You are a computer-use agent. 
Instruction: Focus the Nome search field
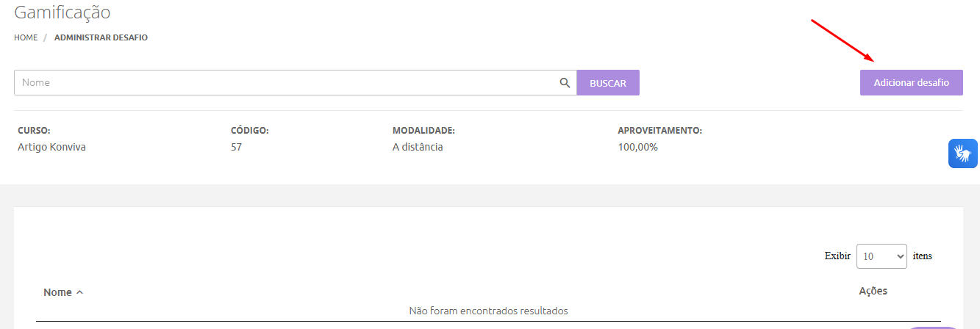pyautogui.click(x=287, y=83)
